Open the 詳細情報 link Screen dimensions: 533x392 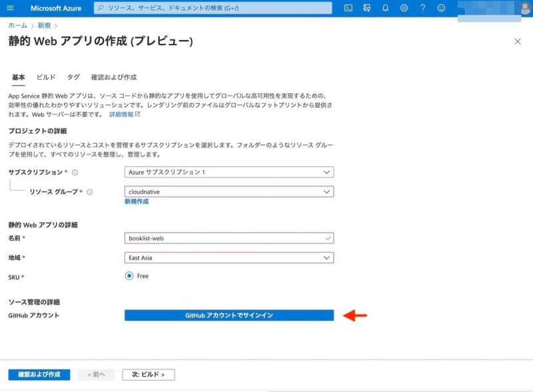125,114
